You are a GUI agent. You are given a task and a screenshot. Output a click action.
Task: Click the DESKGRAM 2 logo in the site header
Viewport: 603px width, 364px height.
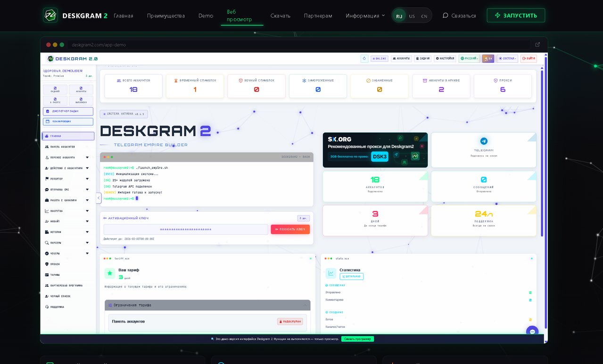pyautogui.click(x=75, y=16)
